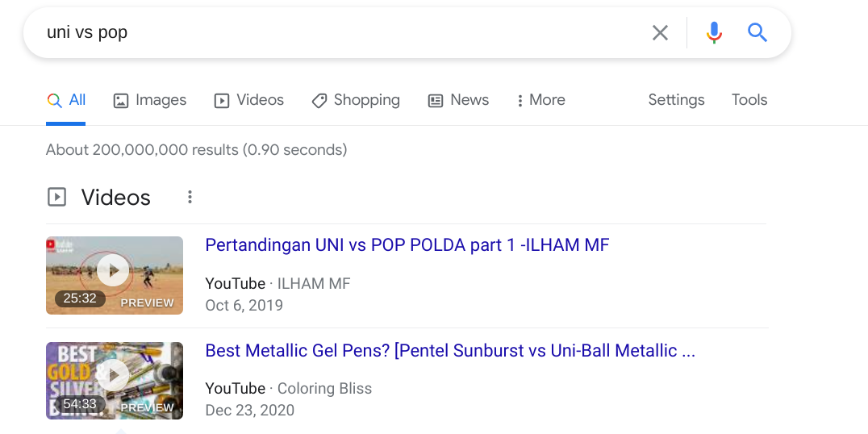Open the Videos section three-dot menu
Screen dimensions: 868x434
click(x=190, y=197)
